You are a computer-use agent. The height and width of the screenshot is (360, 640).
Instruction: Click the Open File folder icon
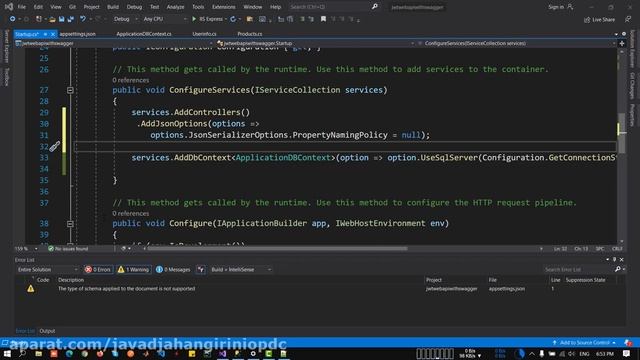pos(52,19)
